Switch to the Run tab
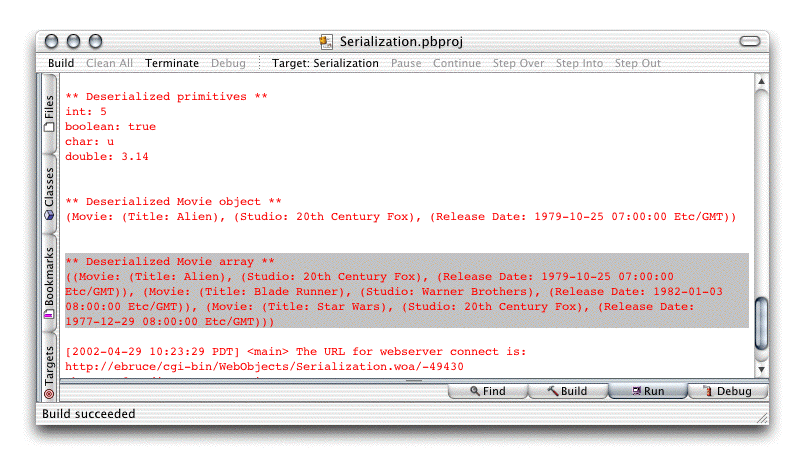 (x=648, y=391)
